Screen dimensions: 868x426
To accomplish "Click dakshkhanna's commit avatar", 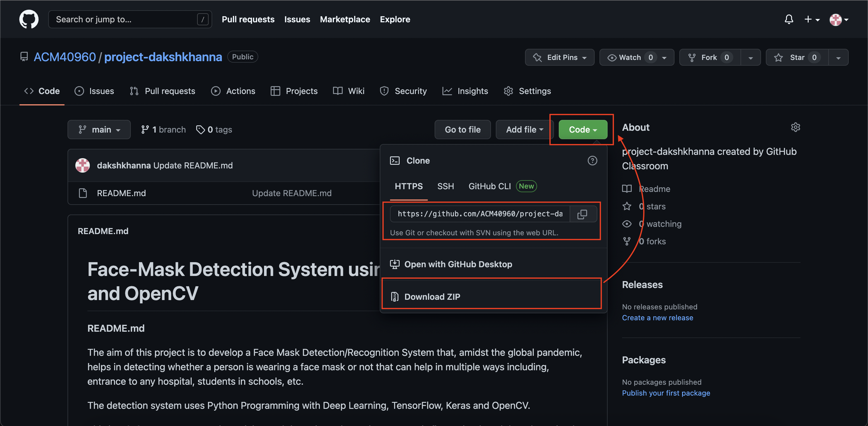I will click(x=82, y=165).
